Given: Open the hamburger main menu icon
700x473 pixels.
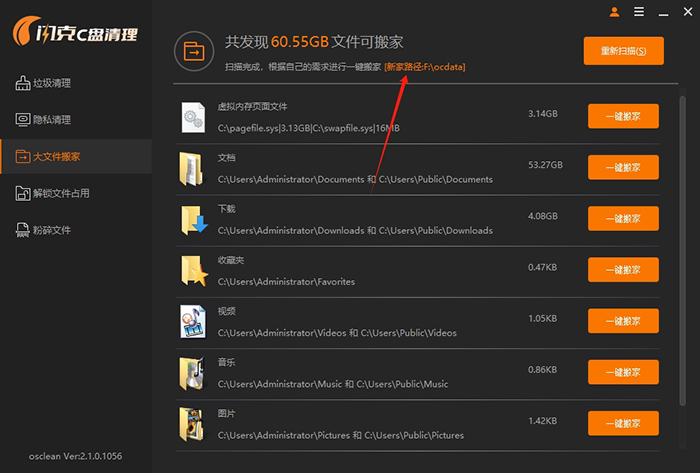Looking at the screenshot, I should click(x=639, y=12).
